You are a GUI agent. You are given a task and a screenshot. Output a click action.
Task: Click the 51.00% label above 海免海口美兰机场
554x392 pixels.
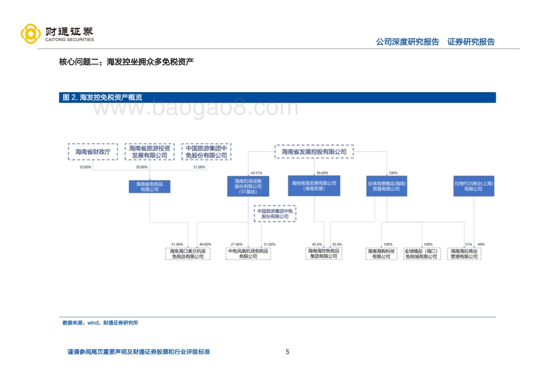click(177, 244)
